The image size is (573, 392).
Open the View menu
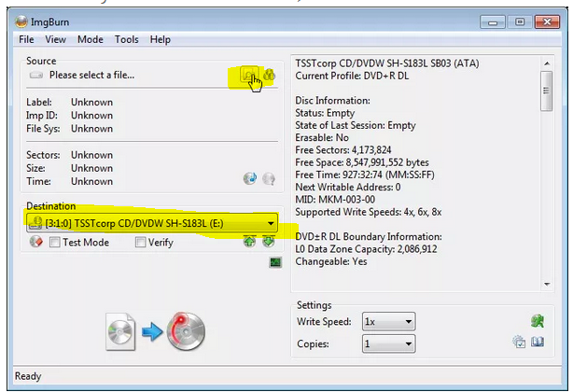[56, 39]
